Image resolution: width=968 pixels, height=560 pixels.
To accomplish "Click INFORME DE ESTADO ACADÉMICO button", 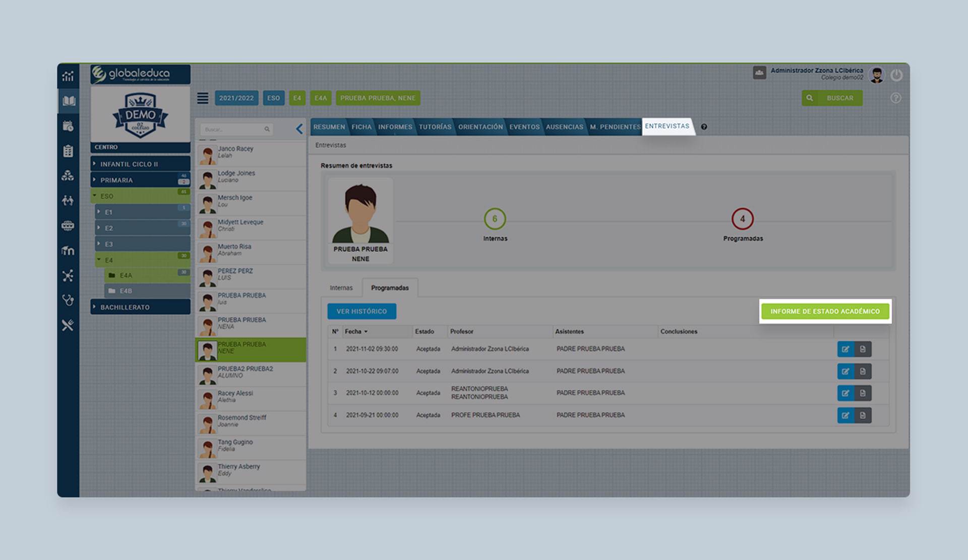I will [x=825, y=312].
